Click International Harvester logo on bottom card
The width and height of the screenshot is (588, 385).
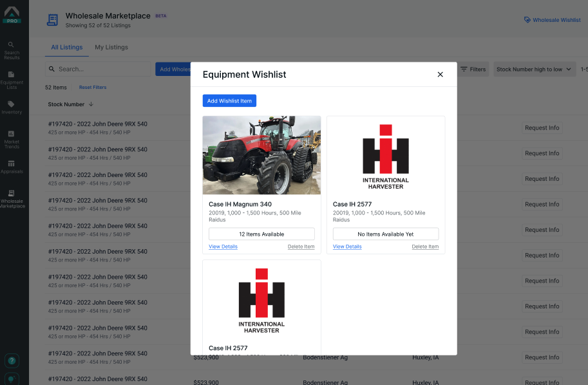pyautogui.click(x=261, y=301)
